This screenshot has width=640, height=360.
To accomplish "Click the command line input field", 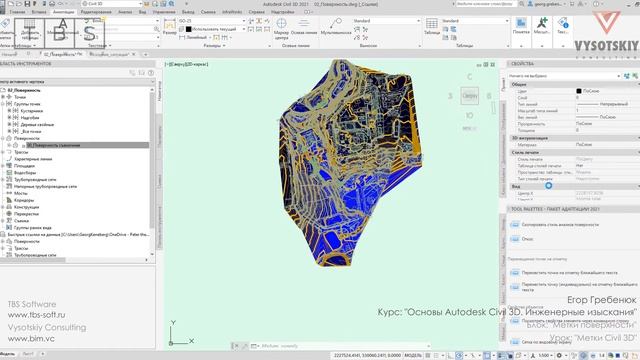I will (x=343, y=346).
